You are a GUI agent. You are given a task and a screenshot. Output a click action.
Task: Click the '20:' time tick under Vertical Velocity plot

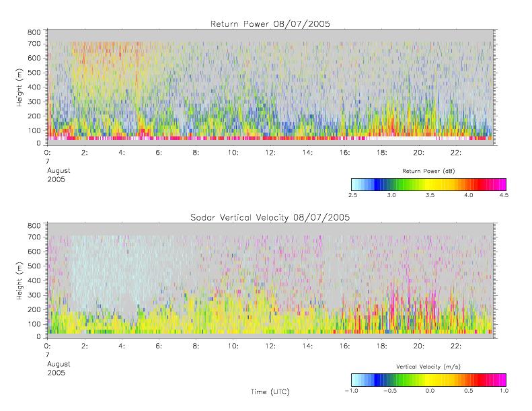pyautogui.click(x=419, y=346)
